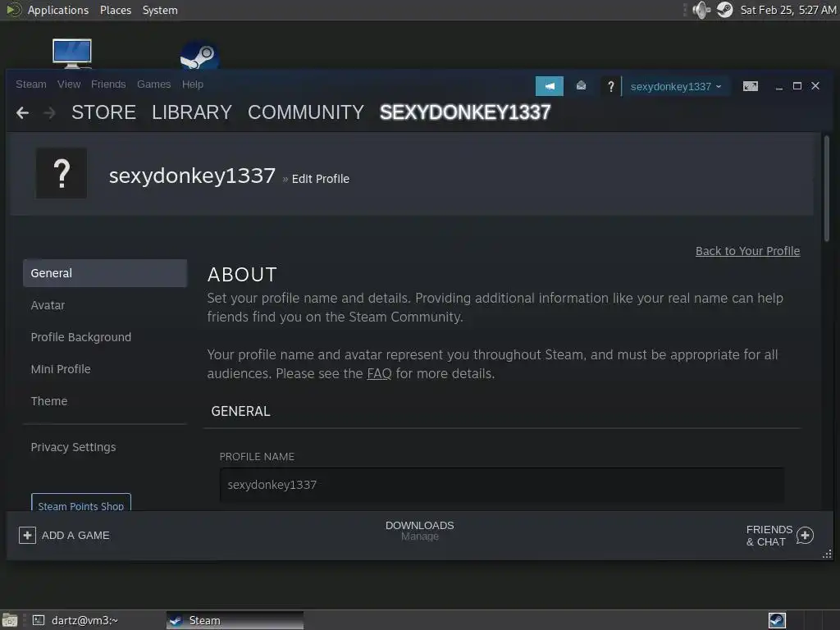Open the Steam desktop shortcut icon
840x630 pixels.
coord(199,55)
